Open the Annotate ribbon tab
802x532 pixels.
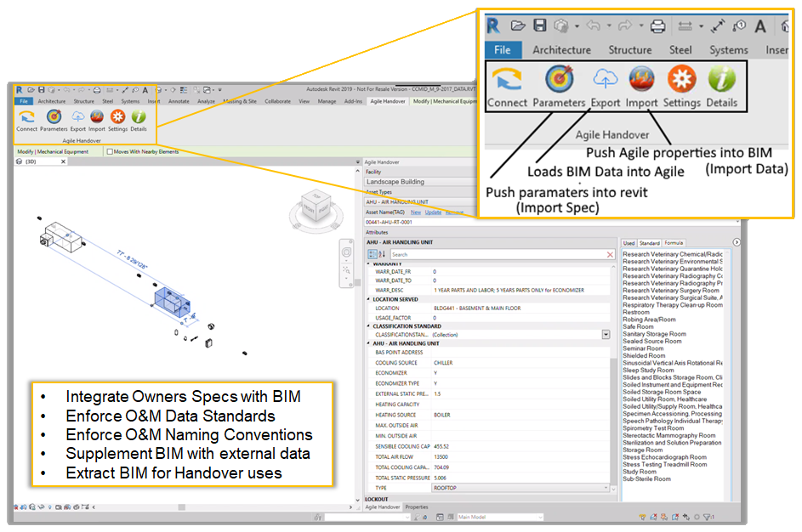click(x=179, y=101)
